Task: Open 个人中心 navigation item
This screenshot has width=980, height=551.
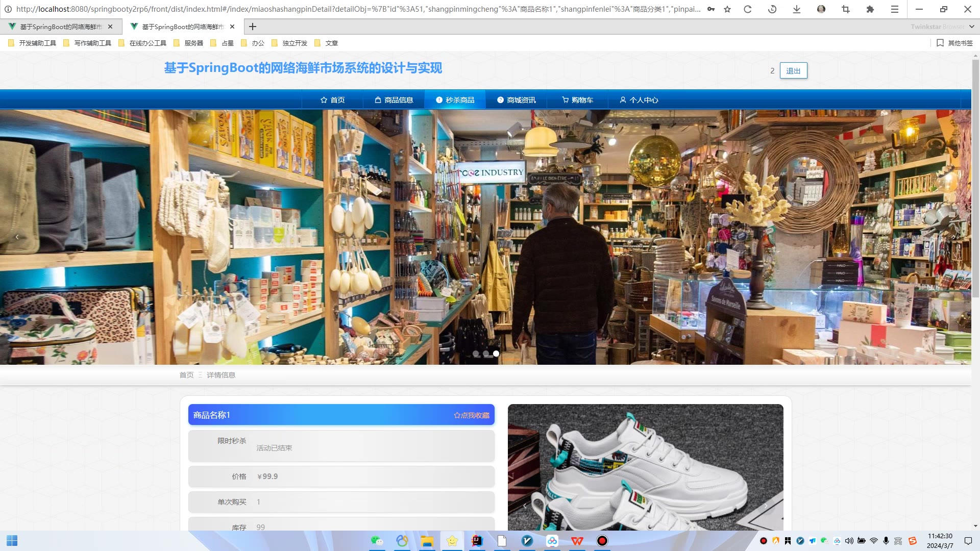Action: (639, 100)
